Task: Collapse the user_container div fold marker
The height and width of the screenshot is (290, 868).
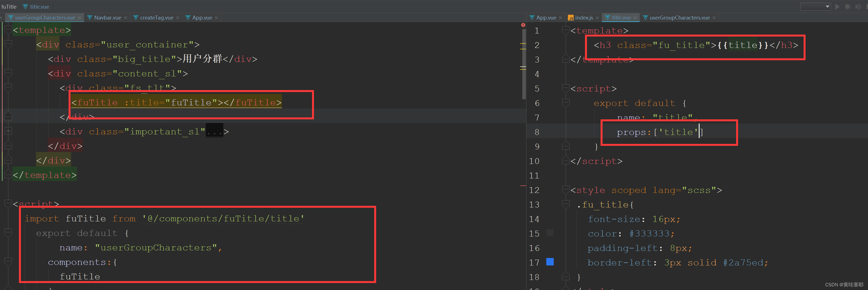Action: [8, 44]
